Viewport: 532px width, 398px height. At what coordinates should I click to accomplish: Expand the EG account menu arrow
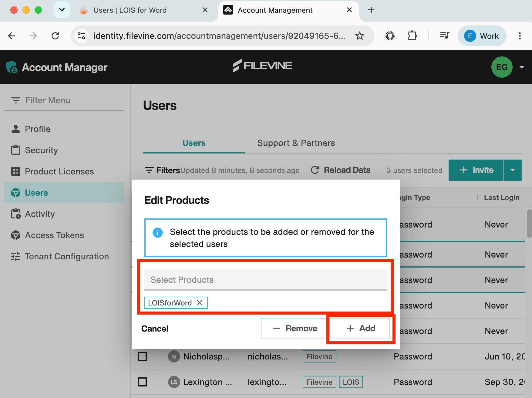point(522,67)
